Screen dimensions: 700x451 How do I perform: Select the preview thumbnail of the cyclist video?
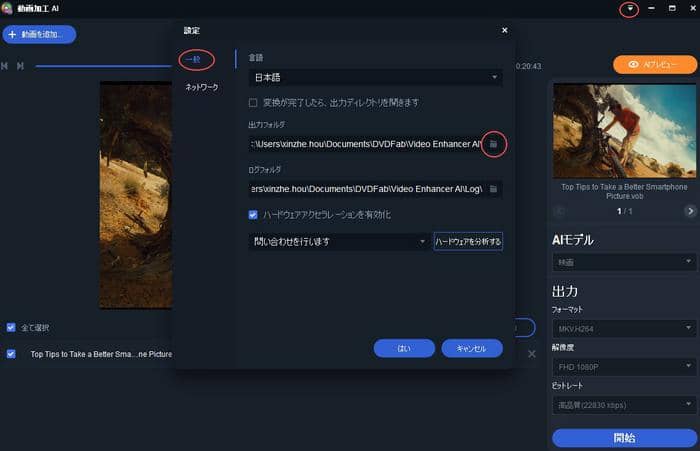pos(624,131)
